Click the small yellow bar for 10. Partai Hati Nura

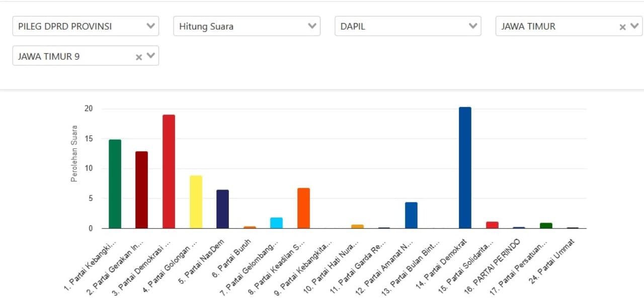[357, 227]
